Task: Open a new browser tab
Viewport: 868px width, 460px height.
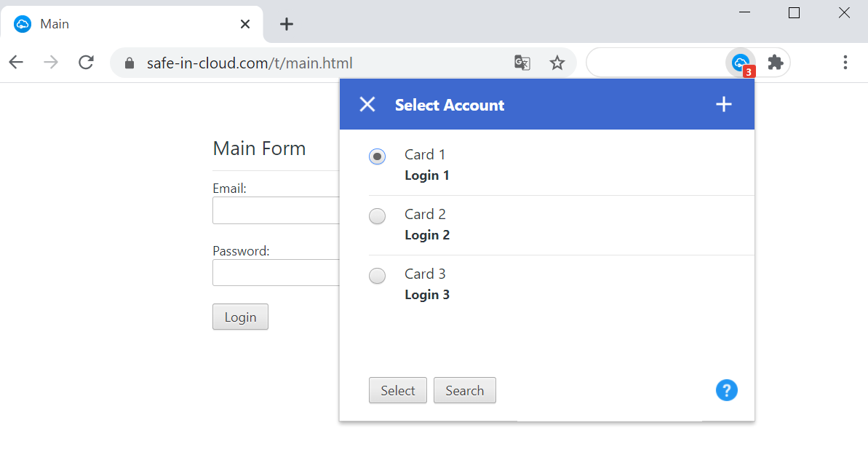Action: tap(286, 24)
